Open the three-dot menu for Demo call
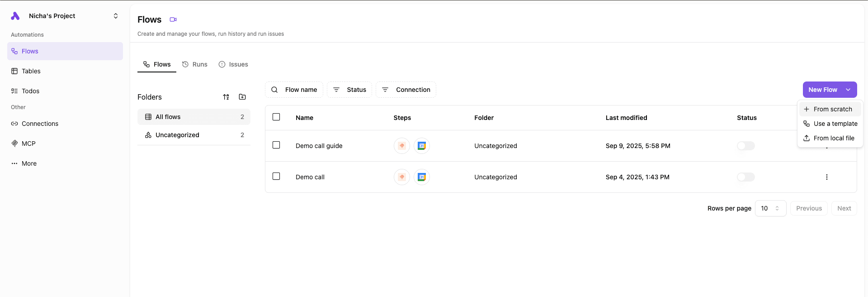Image resolution: width=868 pixels, height=297 pixels. click(826, 177)
